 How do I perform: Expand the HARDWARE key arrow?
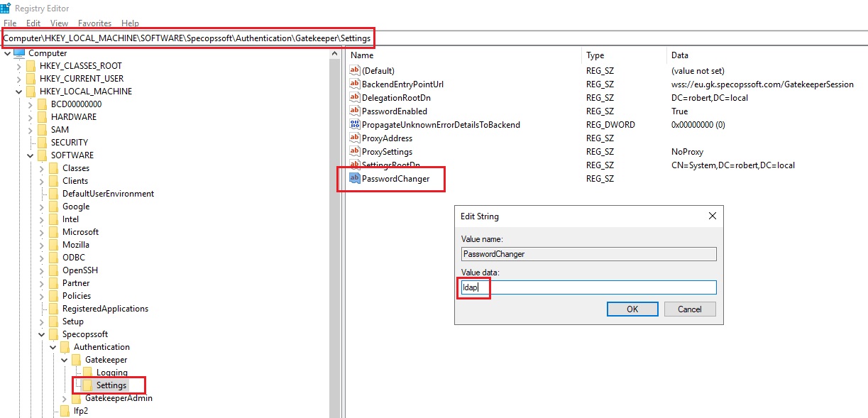30,117
